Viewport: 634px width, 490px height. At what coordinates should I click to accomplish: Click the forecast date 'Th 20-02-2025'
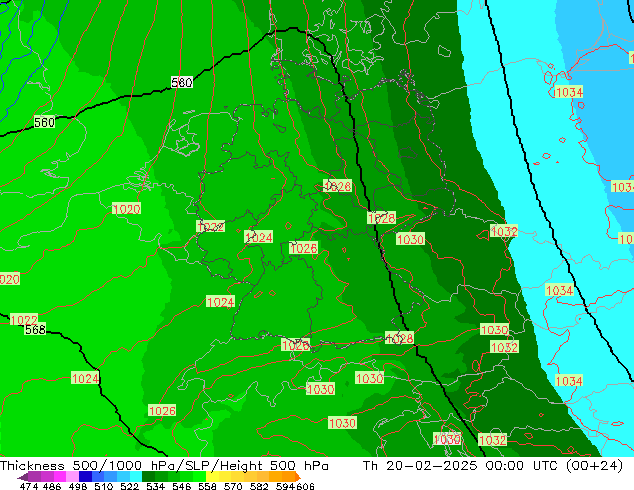(x=420, y=466)
